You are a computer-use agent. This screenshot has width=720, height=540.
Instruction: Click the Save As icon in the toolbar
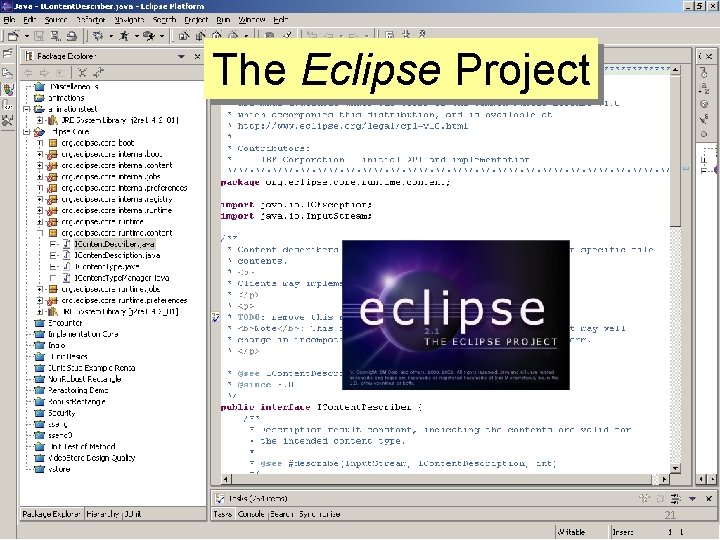pyautogui.click(x=55, y=35)
